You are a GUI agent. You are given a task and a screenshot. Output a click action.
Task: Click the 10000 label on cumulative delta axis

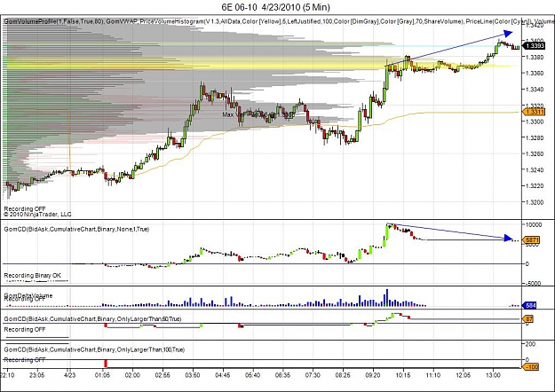(534, 224)
